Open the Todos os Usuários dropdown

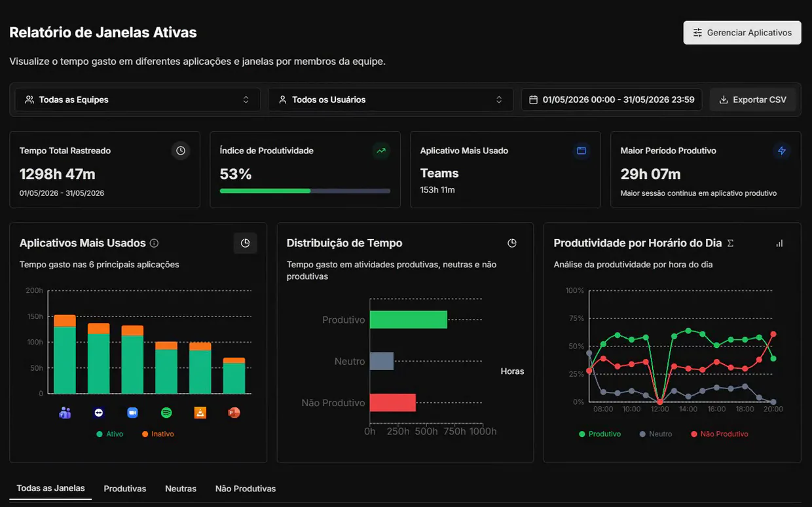[391, 100]
